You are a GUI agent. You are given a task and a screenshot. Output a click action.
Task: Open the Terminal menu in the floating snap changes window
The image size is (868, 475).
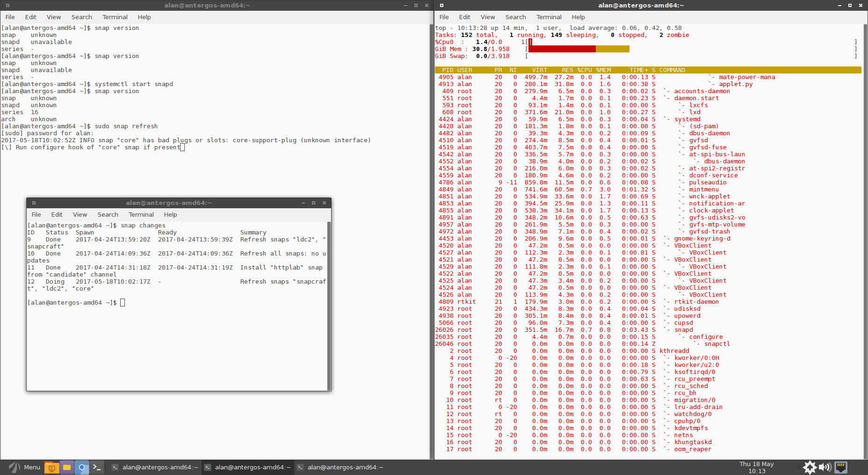141,214
